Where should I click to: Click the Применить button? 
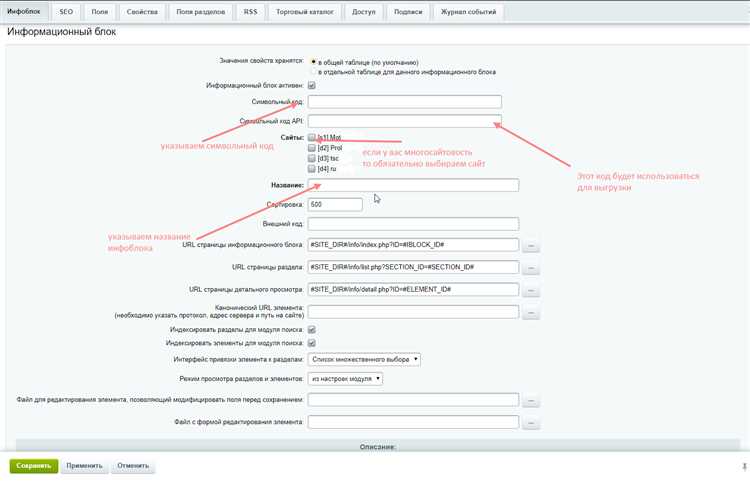tap(85, 466)
